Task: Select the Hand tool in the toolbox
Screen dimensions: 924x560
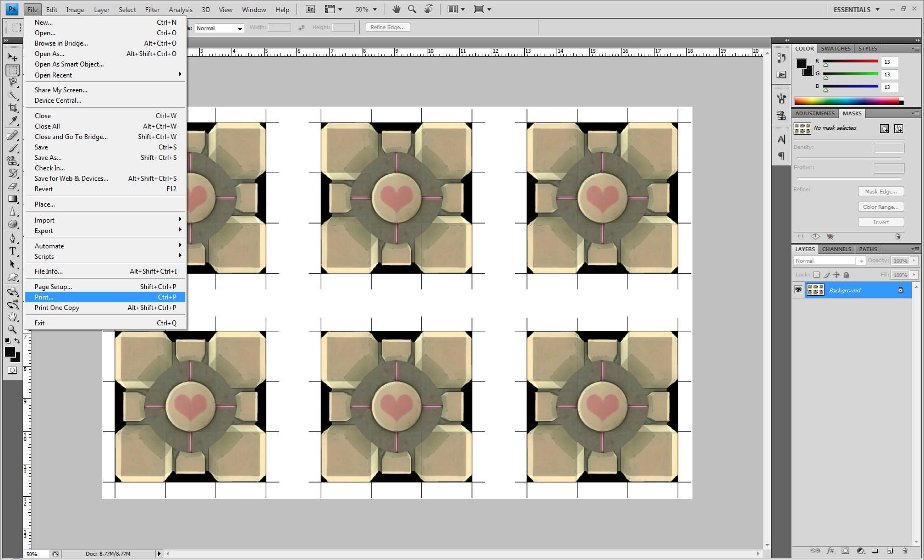Action: tap(13, 317)
